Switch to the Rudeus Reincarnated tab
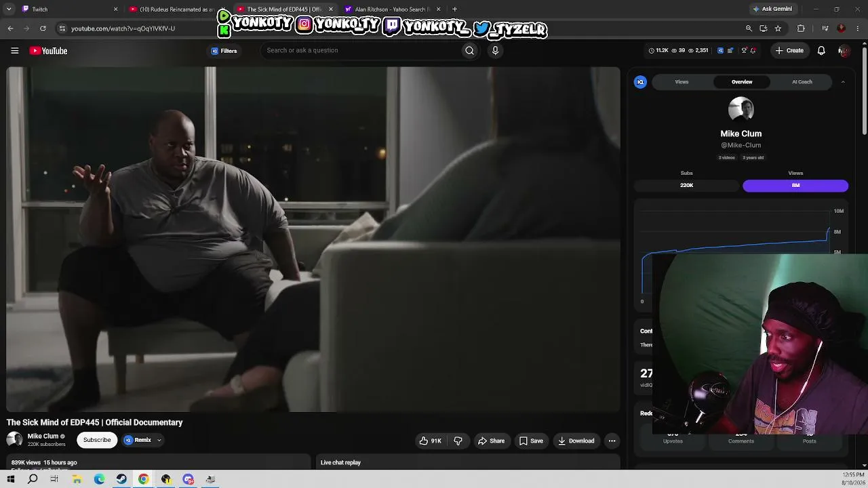868x488 pixels. click(x=176, y=9)
